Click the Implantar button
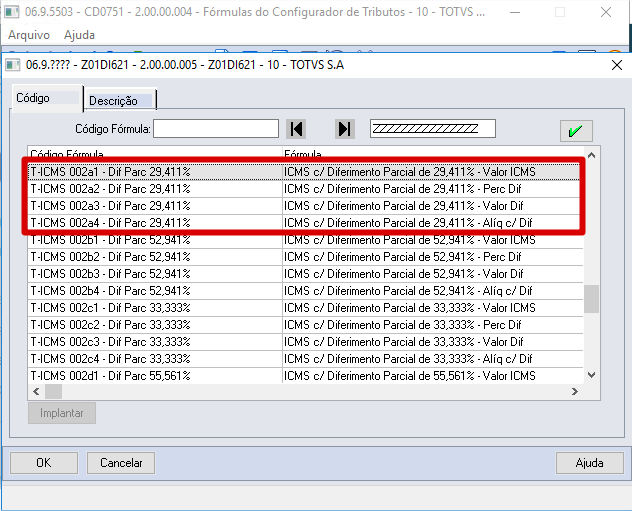Screen dimensions: 632x511 click(x=62, y=413)
